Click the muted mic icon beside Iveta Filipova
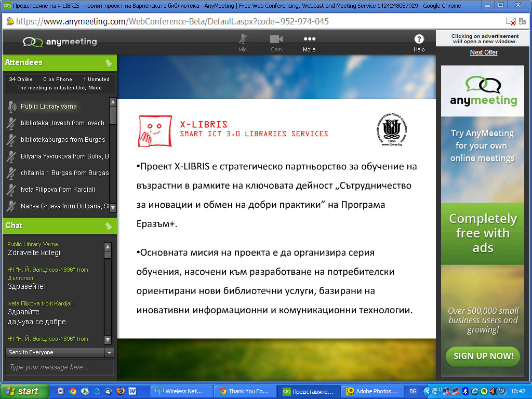Viewport: 532px width, 399px height. click(11, 190)
